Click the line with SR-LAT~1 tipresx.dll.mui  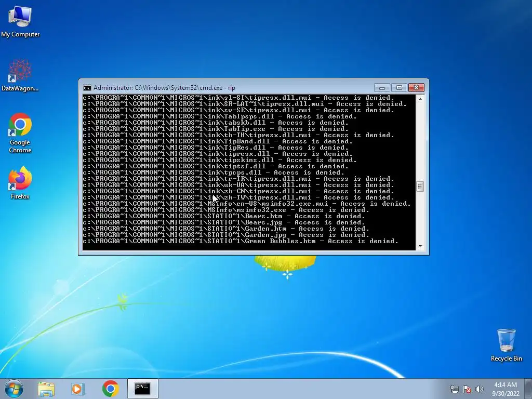tap(245, 104)
